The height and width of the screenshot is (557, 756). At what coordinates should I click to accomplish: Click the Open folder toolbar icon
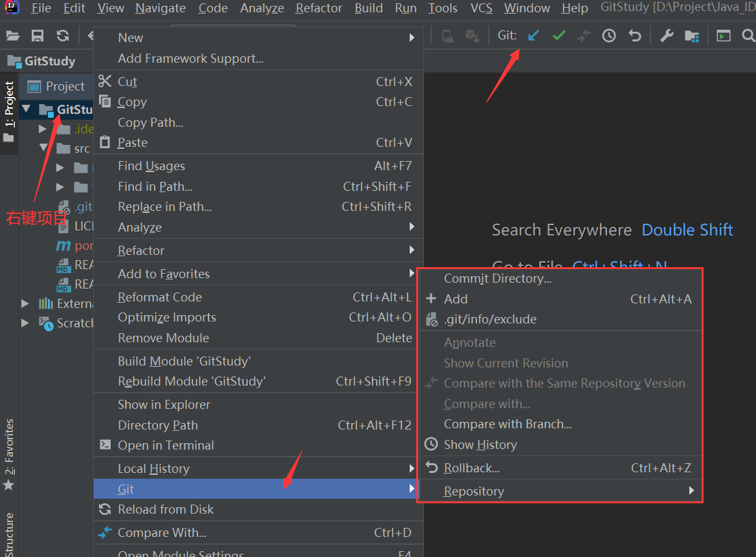tap(13, 36)
